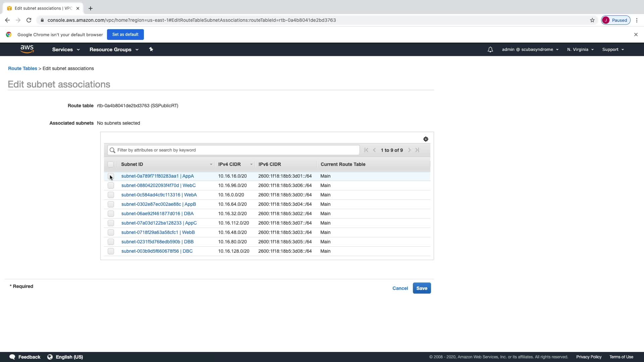This screenshot has height=362, width=644.
Task: Reload the page in browser
Action: (29, 20)
